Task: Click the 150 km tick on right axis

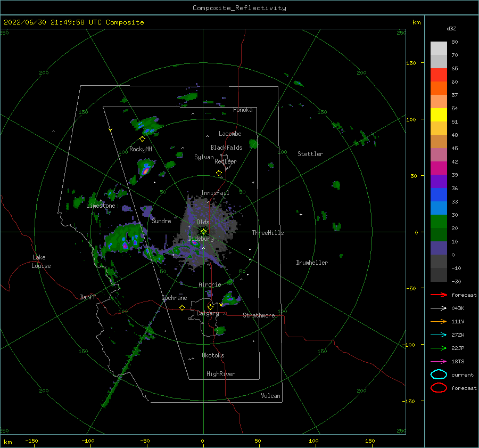Action: click(411, 63)
